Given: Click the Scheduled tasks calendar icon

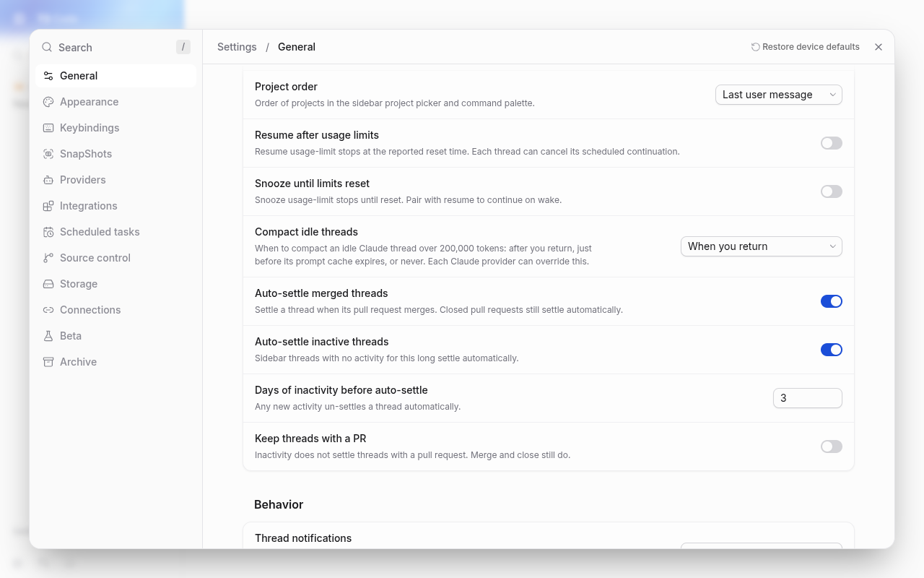Looking at the screenshot, I should click(48, 232).
